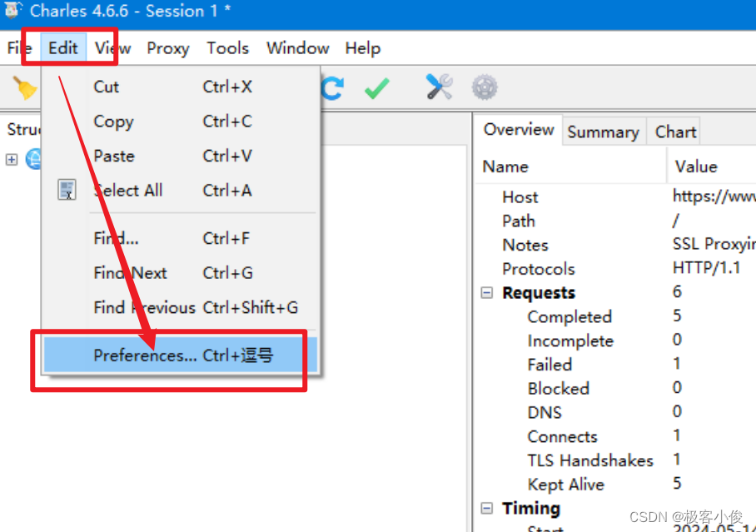This screenshot has width=756, height=532.
Task: Click the https://www host value
Action: (x=714, y=196)
